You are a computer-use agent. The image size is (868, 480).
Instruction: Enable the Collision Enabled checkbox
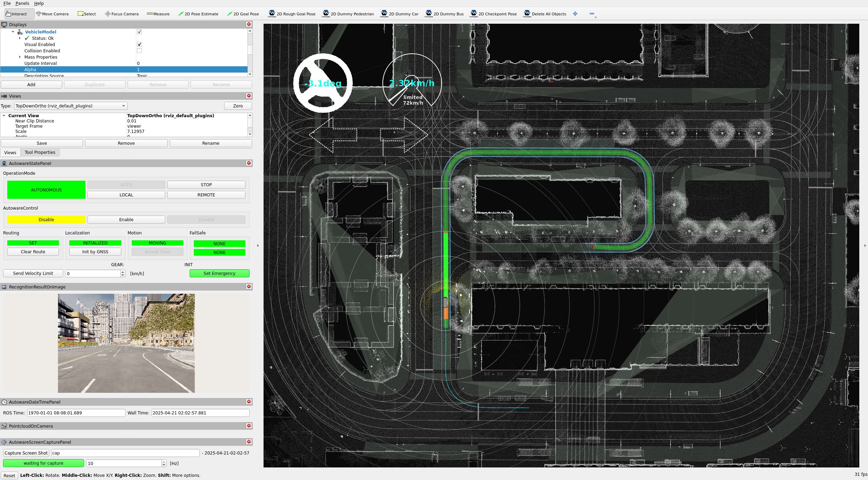click(x=139, y=51)
